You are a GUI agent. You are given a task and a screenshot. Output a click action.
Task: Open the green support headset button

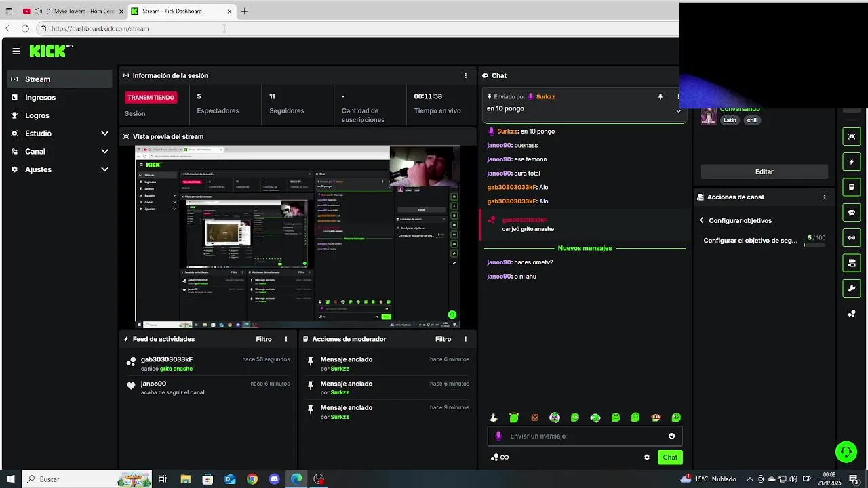click(x=846, y=451)
